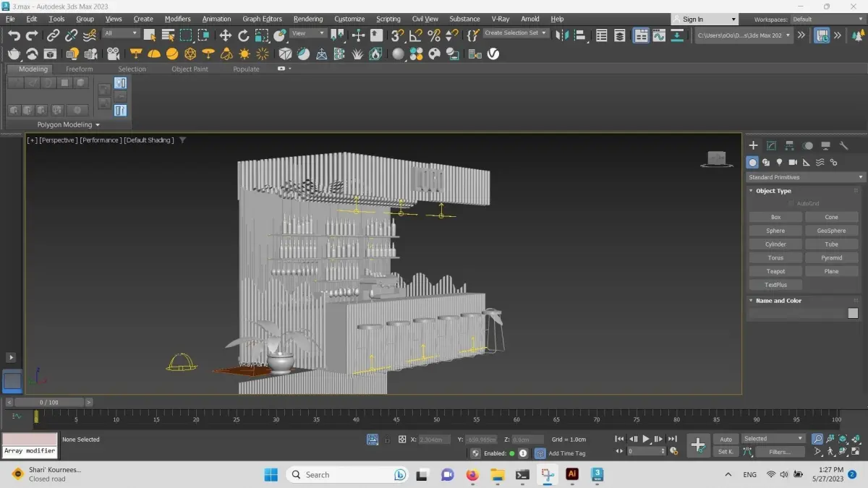
Task: Click the teapot icon on second toolbar row
Action: tap(14, 53)
